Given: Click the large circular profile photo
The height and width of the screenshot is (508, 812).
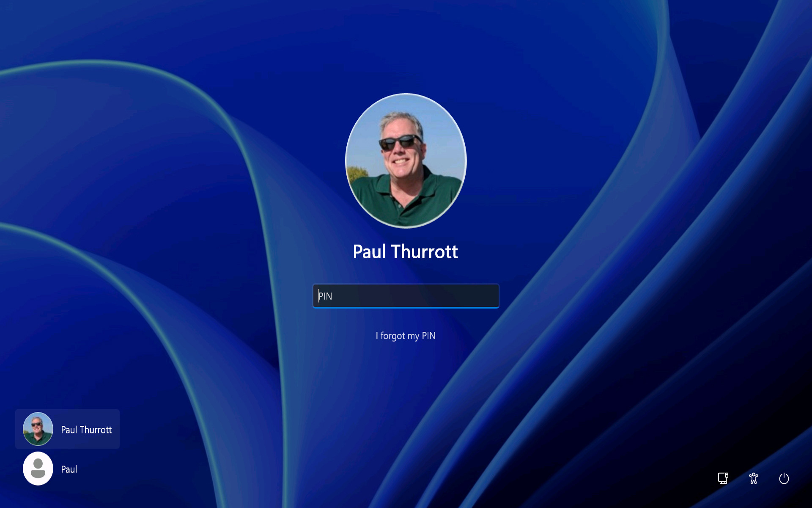Looking at the screenshot, I should click(x=406, y=161).
